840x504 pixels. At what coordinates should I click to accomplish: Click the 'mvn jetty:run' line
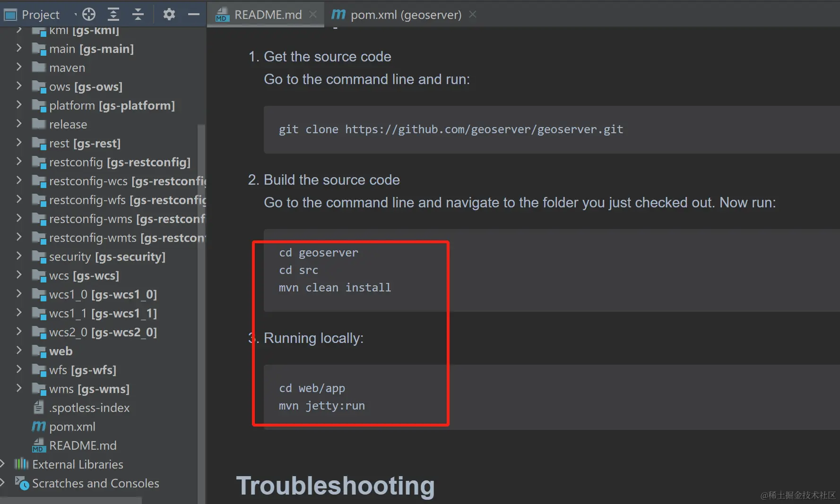(x=321, y=405)
